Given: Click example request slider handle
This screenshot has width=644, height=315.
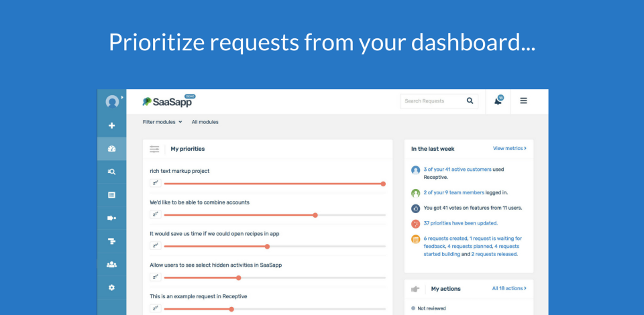Looking at the screenshot, I should point(231,309).
